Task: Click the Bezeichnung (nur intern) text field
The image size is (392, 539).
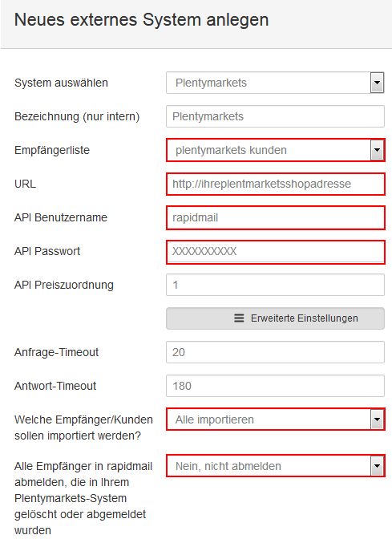Action: (275, 116)
